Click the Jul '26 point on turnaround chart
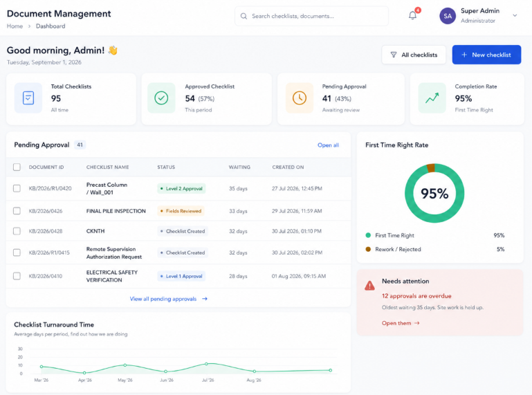Image resolution: width=532 pixels, height=395 pixels. coord(206,364)
